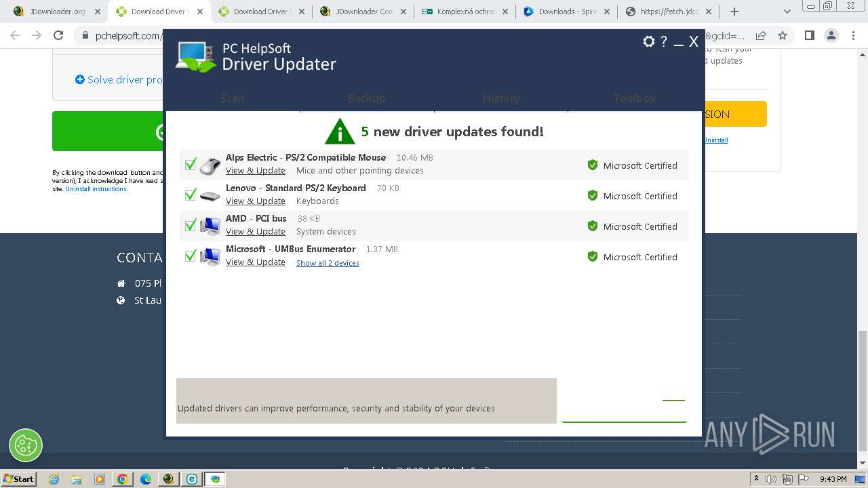Viewport: 868px width, 488px height.
Task: Click the Alps Electric mouse device icon
Action: [210, 165]
